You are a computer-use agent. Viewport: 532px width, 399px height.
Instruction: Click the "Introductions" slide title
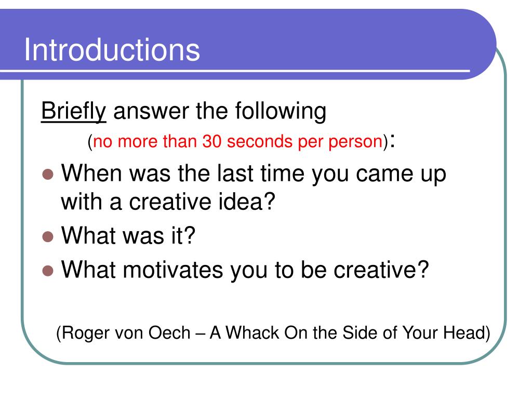tap(112, 50)
